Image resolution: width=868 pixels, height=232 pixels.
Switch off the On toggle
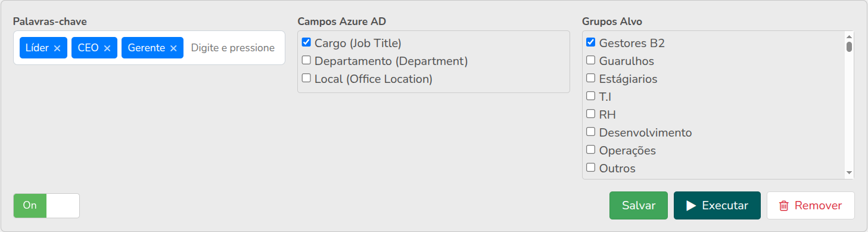click(46, 206)
